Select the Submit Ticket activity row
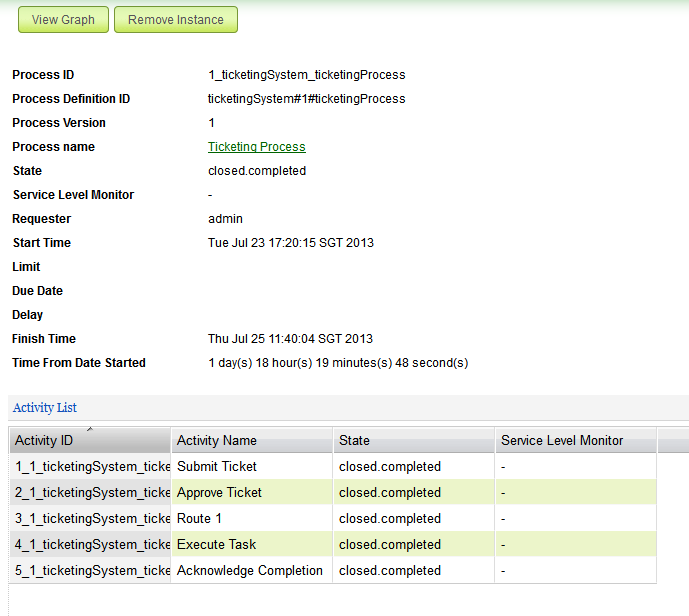 [217, 466]
